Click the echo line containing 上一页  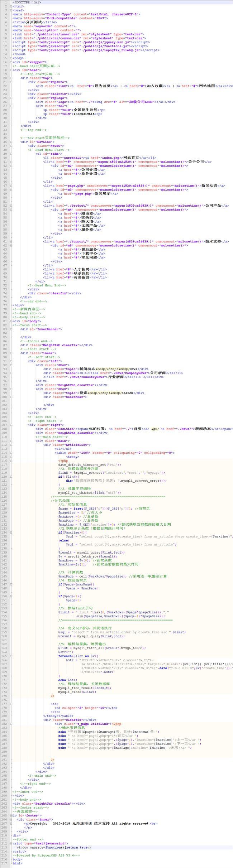click(x=130, y=739)
